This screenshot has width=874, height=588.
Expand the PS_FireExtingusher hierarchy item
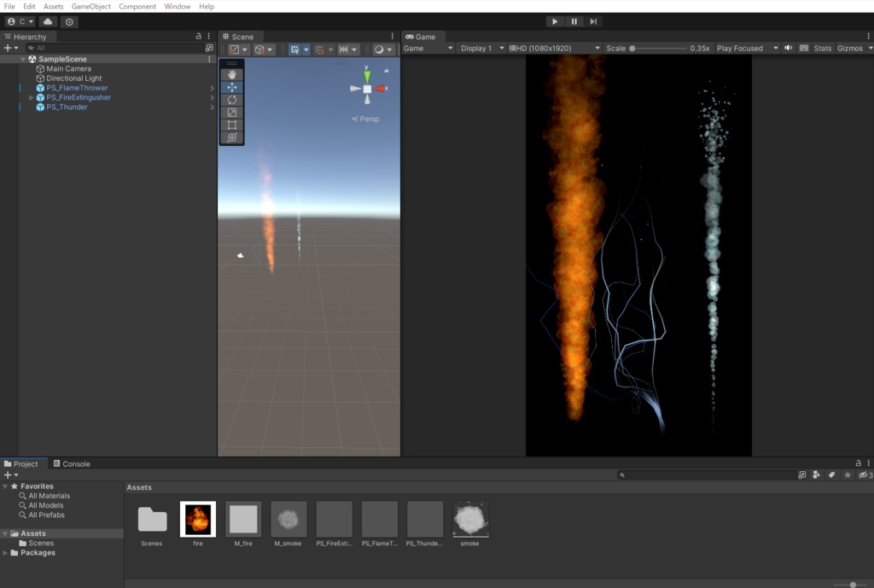[32, 98]
